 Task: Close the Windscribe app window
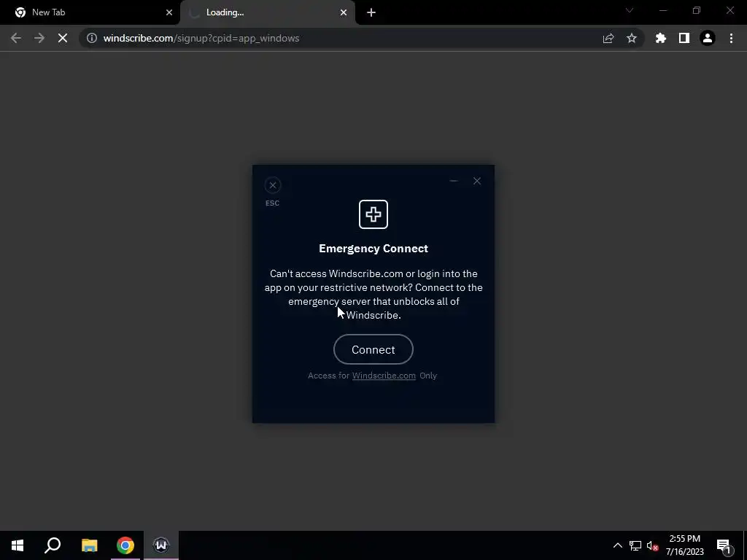[x=477, y=181]
